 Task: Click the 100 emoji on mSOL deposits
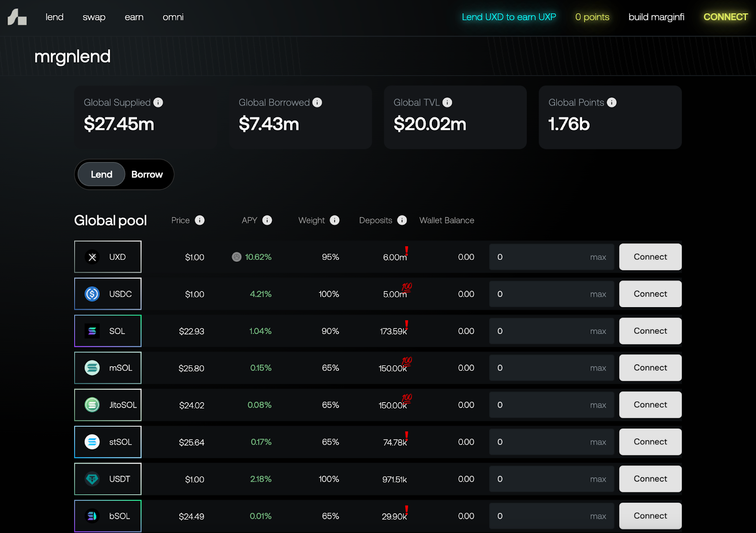[407, 361]
